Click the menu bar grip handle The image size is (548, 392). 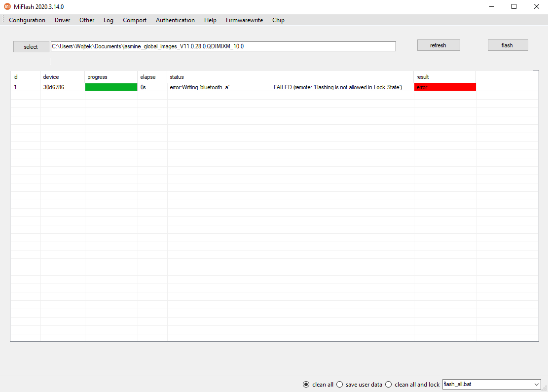(3, 20)
